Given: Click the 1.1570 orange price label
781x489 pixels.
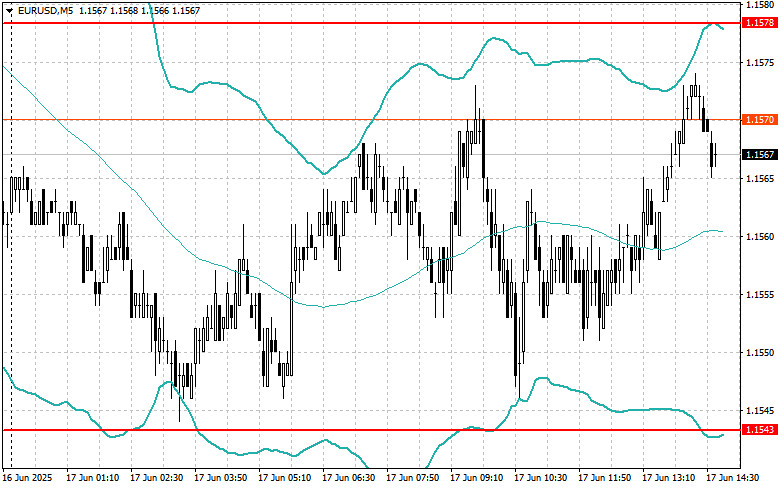Looking at the screenshot, I should (x=760, y=120).
